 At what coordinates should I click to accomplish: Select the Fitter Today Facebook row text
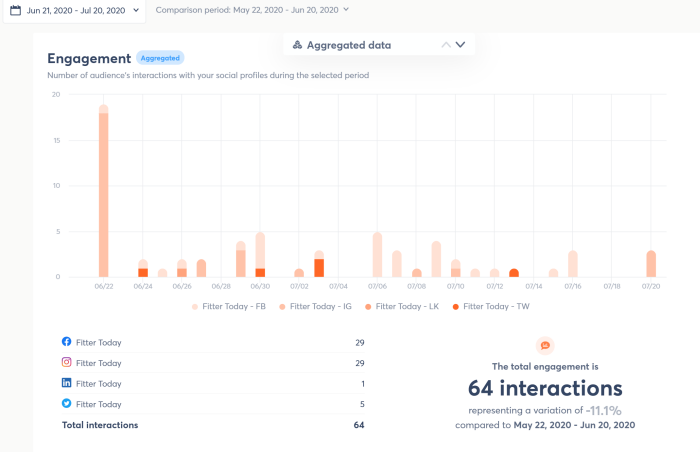(x=98, y=342)
